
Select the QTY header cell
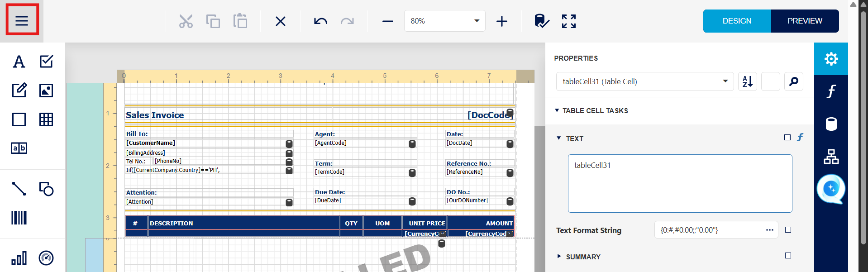[x=351, y=223]
